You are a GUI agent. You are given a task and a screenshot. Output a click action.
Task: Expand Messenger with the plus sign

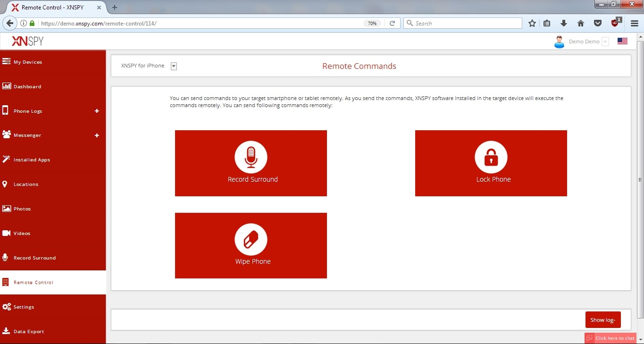pos(97,135)
